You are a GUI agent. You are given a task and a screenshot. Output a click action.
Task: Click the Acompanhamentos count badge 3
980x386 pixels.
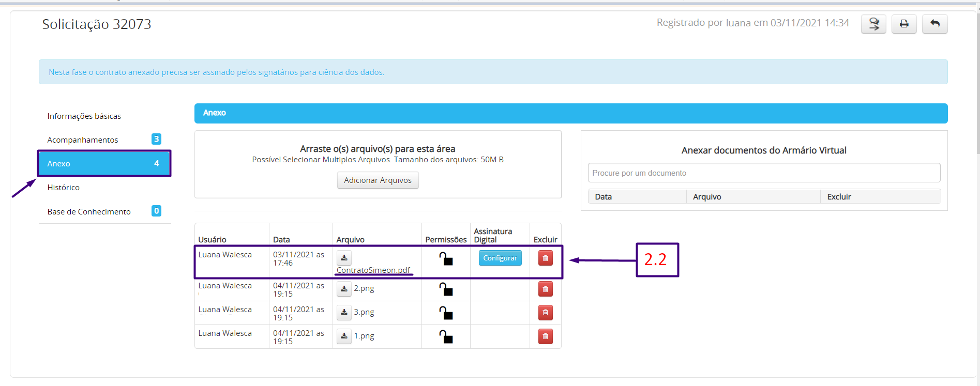point(156,139)
